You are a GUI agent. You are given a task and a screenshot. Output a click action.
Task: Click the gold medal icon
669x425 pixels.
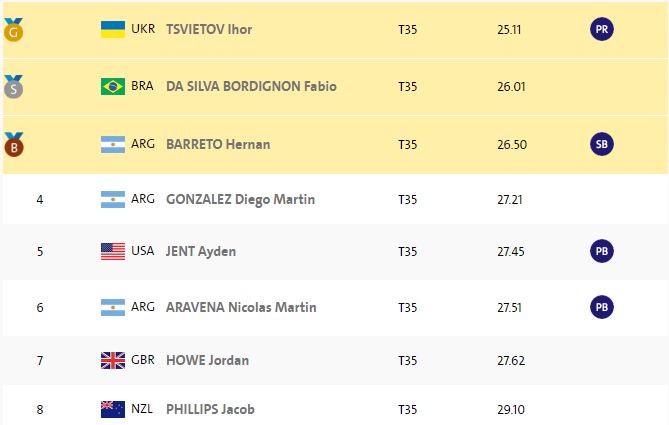tap(13, 29)
